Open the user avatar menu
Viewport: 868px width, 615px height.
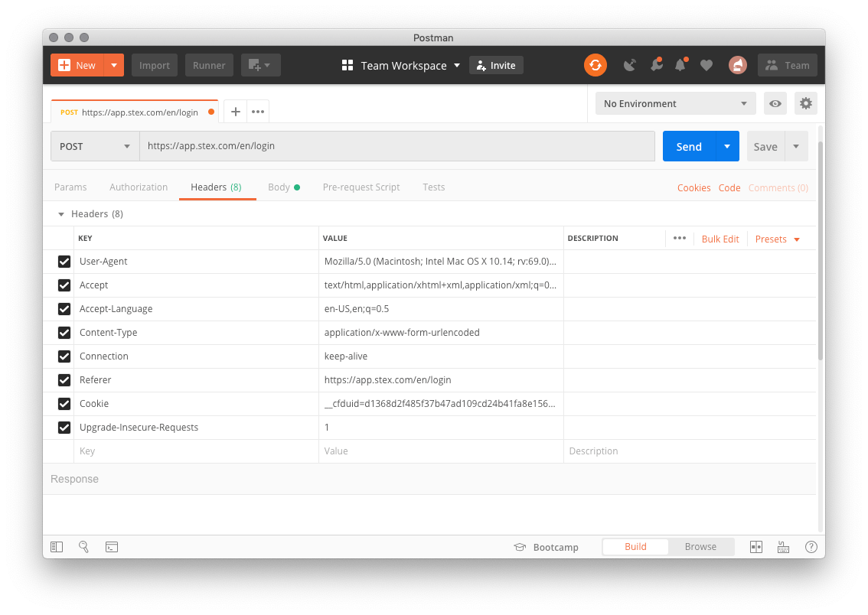737,65
